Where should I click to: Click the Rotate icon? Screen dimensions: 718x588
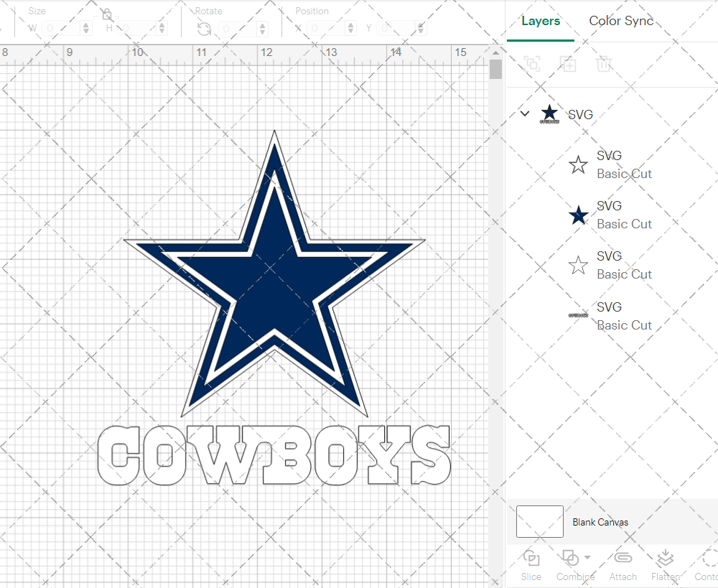204,29
